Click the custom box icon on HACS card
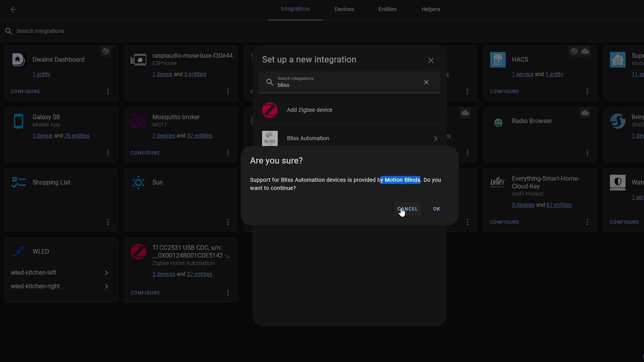Screen dimensions: 644x362 click(574, 51)
